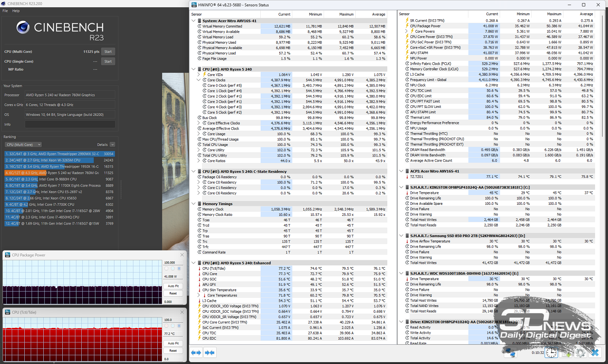Click the left-right expand columns arrows icon

coord(196,353)
